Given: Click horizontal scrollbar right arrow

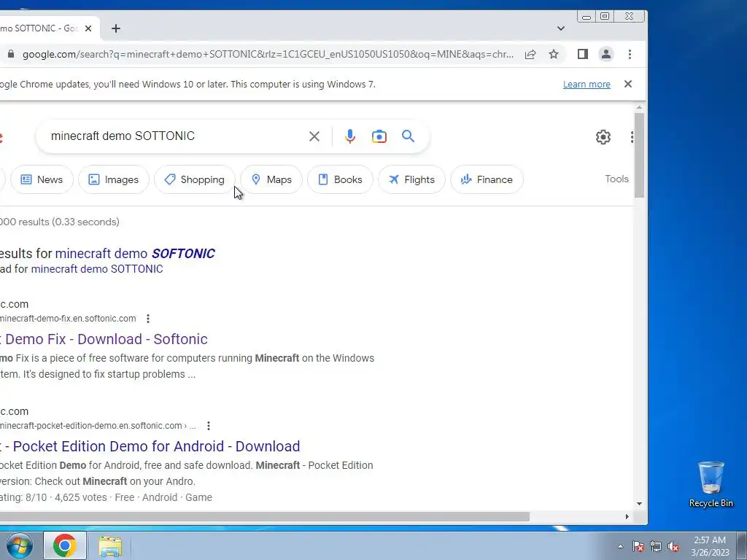Looking at the screenshot, I should point(627,517).
